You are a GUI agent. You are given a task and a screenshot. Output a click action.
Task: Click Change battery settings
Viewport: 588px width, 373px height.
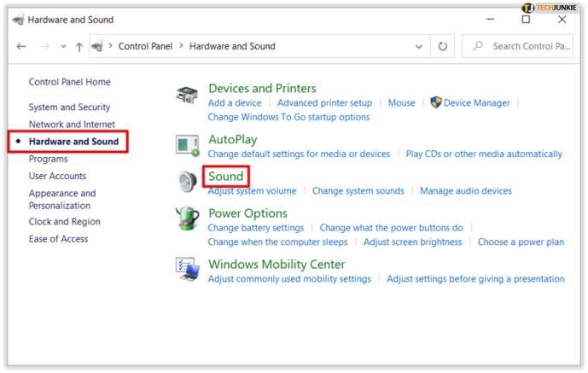click(x=256, y=228)
